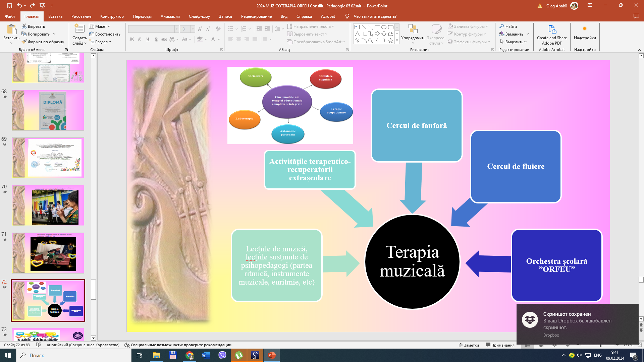Select slide 71 thumbnail
This screenshot has height=362, width=644.
point(48,253)
